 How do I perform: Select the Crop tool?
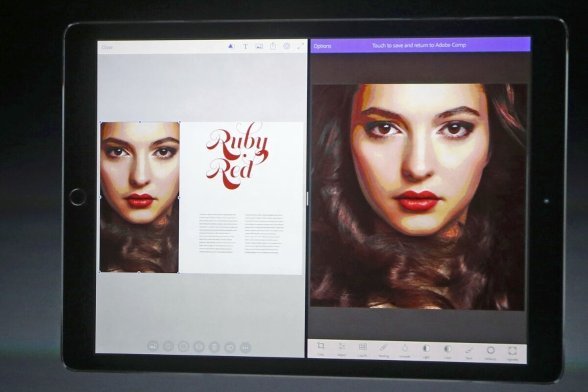pyautogui.click(x=320, y=347)
